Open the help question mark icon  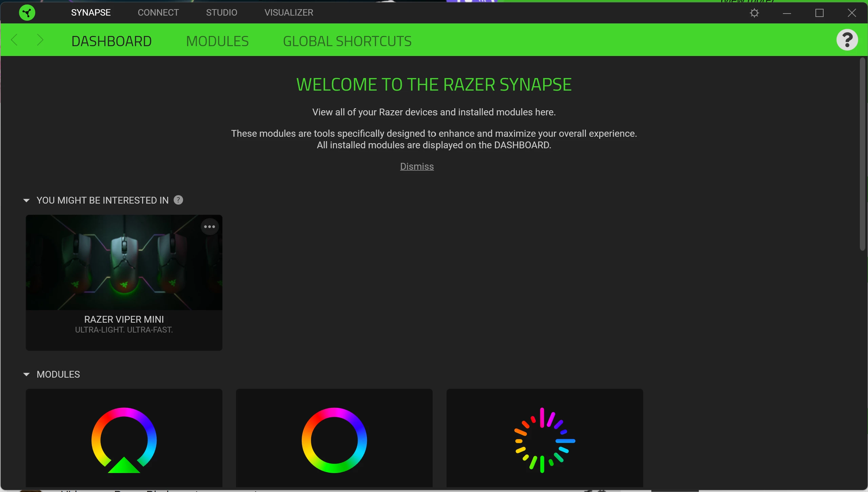[847, 40]
